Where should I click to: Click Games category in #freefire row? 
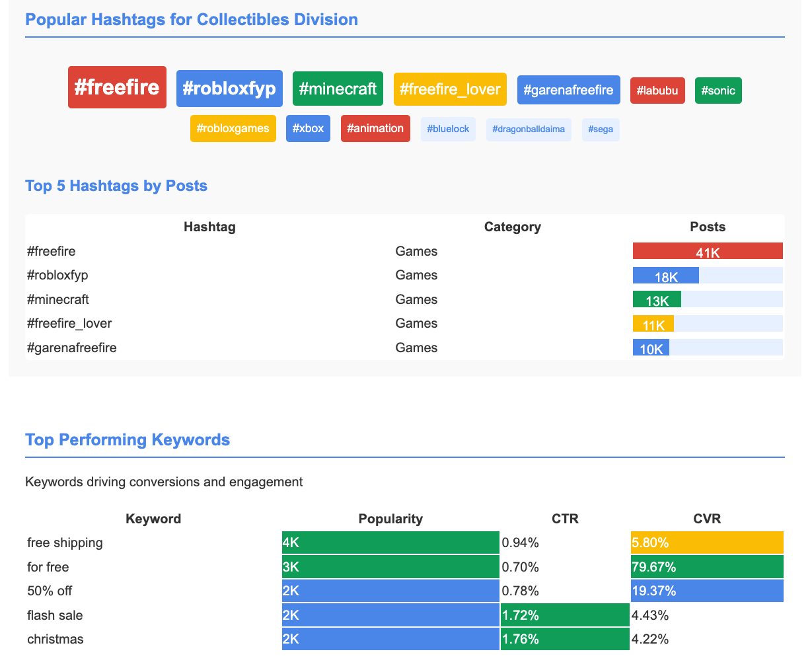[416, 251]
